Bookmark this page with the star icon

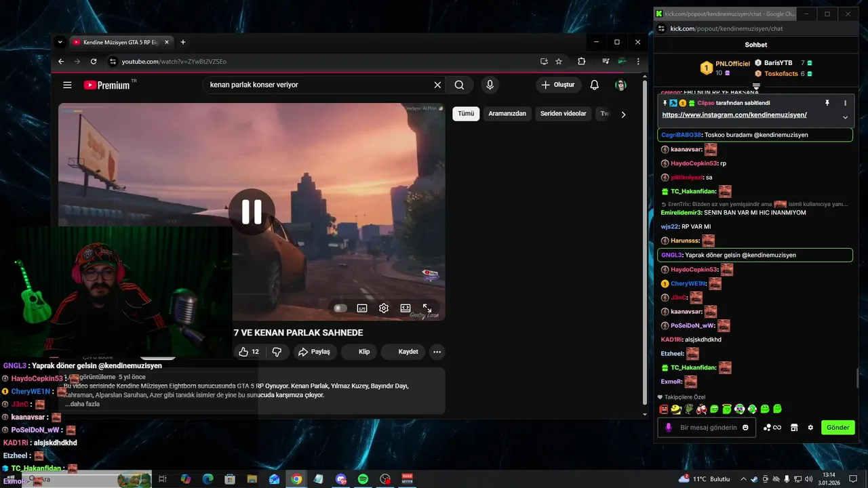pos(559,61)
